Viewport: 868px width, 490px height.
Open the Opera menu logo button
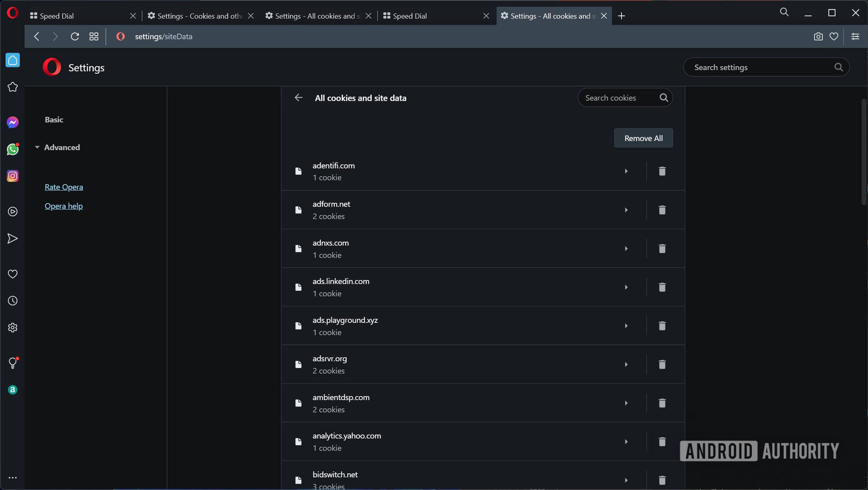(13, 13)
